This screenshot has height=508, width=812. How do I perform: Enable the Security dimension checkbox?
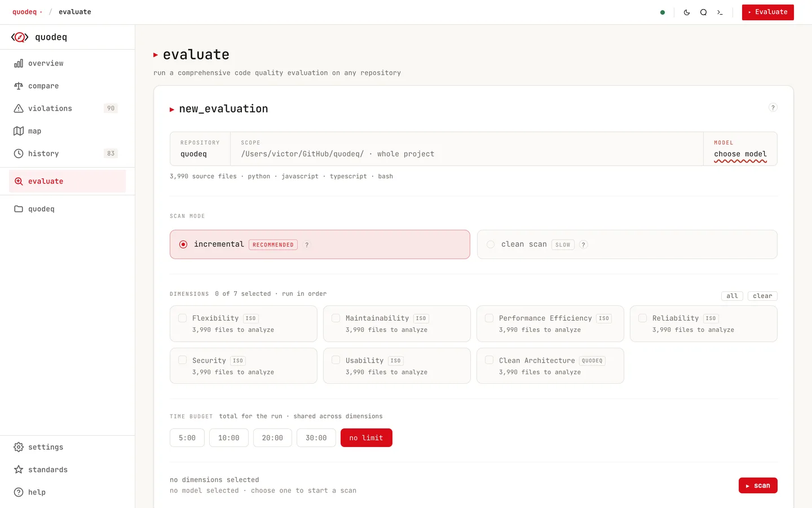pyautogui.click(x=183, y=360)
